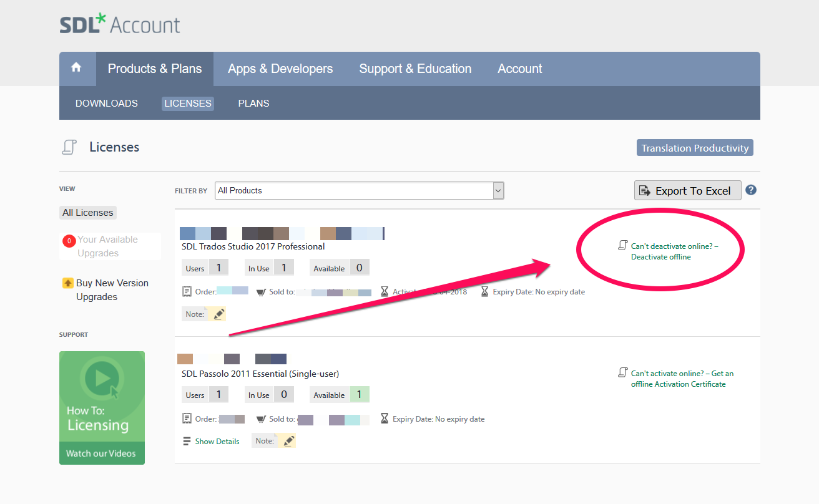Image resolution: width=819 pixels, height=504 pixels.
Task: Click the Export To Excel button
Action: pyautogui.click(x=688, y=190)
